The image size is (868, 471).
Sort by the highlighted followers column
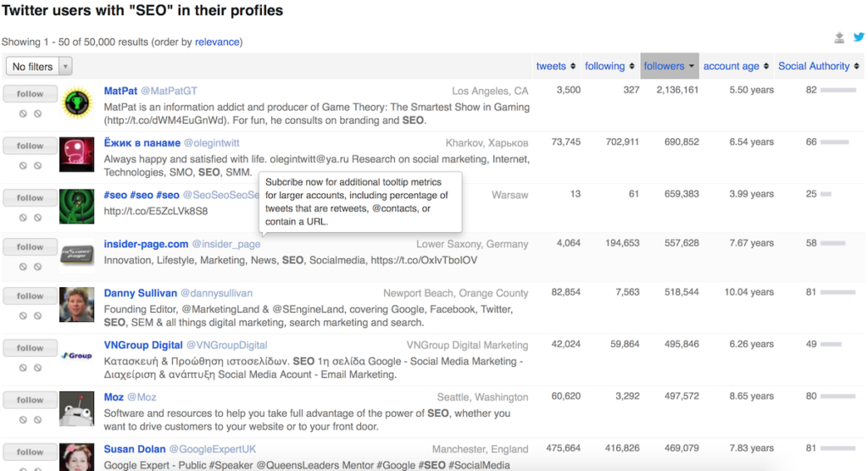[670, 66]
